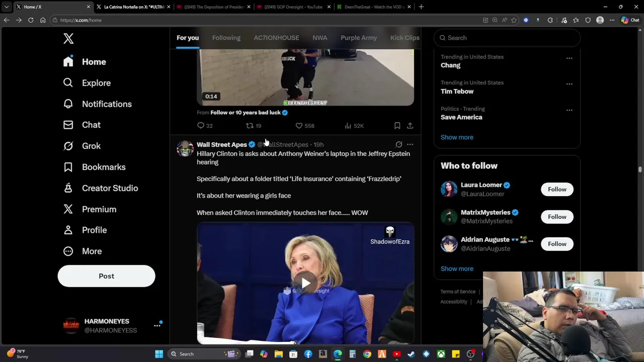Image resolution: width=644 pixels, height=362 pixels.
Task: Follow Aidrian Auguste
Action: coord(557,244)
